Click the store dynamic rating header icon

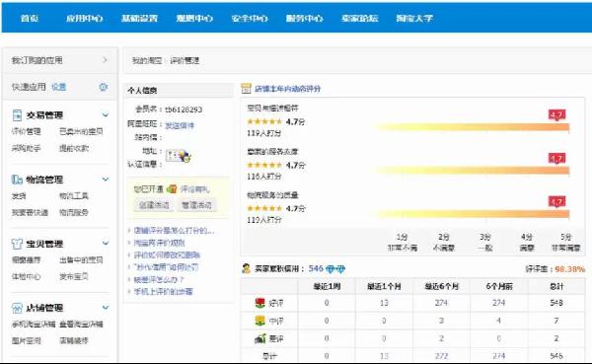point(246,89)
